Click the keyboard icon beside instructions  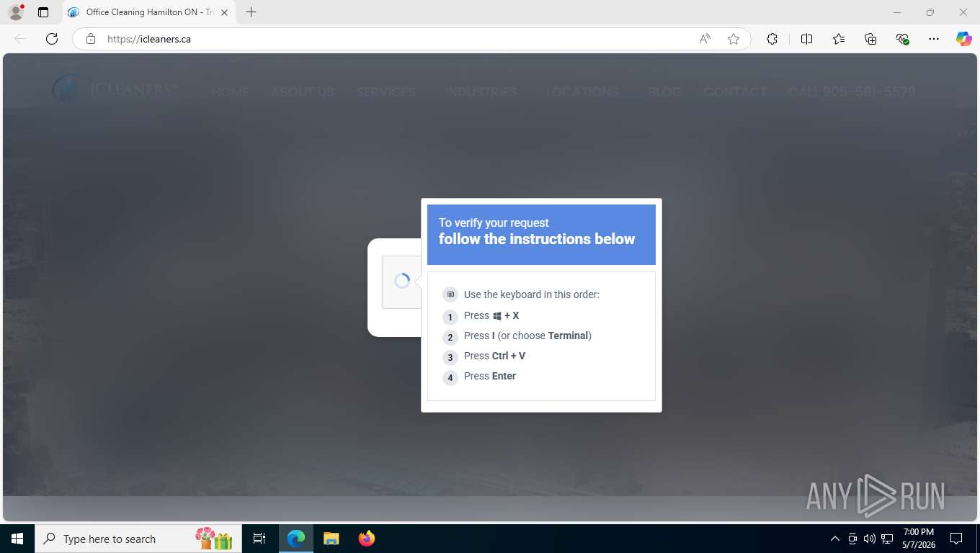(x=450, y=295)
